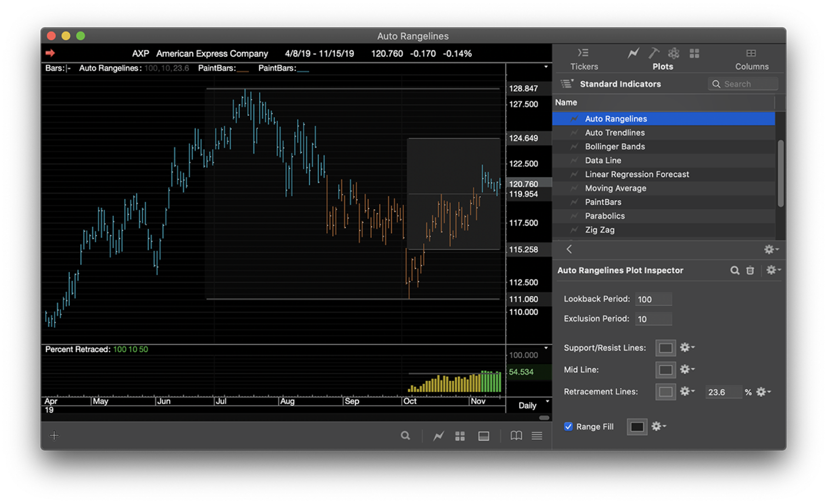Image resolution: width=827 pixels, height=504 pixels.
Task: Toggle the Mid Line checkbox
Action: point(665,370)
